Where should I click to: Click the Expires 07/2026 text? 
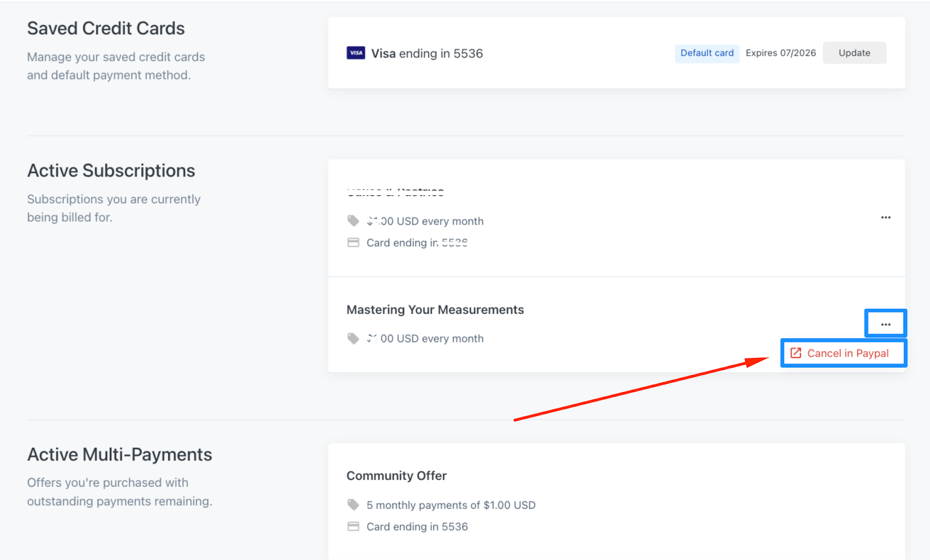(781, 53)
